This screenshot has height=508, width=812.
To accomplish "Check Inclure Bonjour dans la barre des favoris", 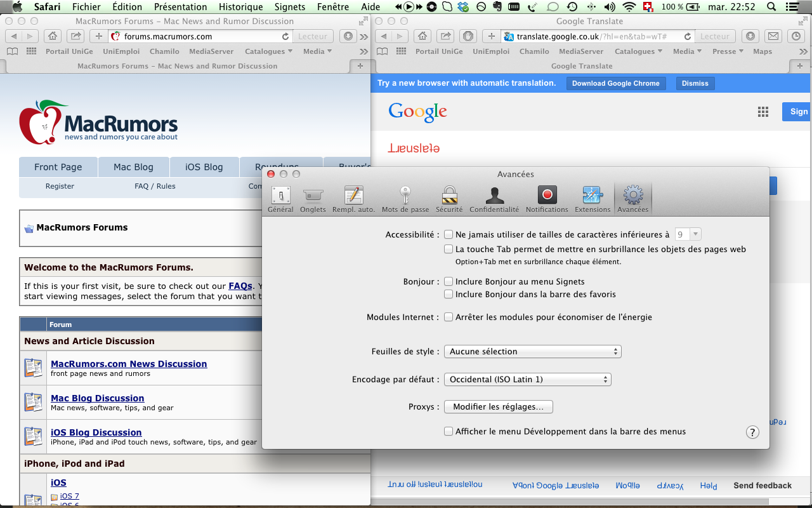I will (449, 295).
